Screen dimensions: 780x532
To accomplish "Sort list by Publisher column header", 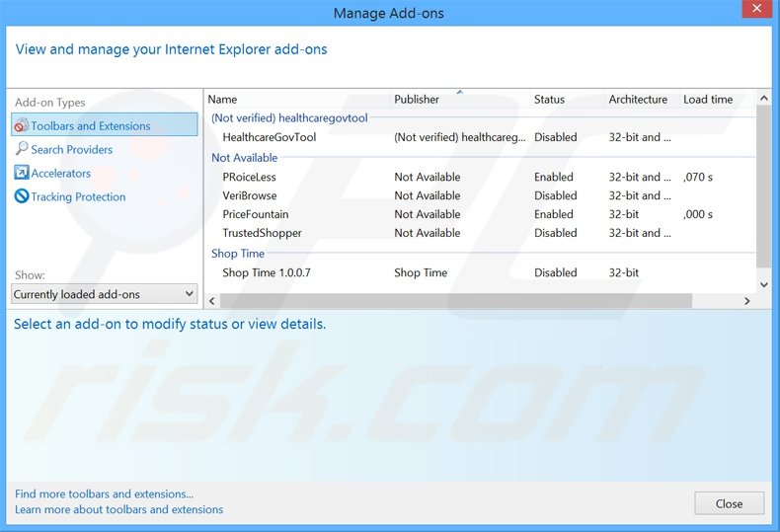I will tap(461, 99).
